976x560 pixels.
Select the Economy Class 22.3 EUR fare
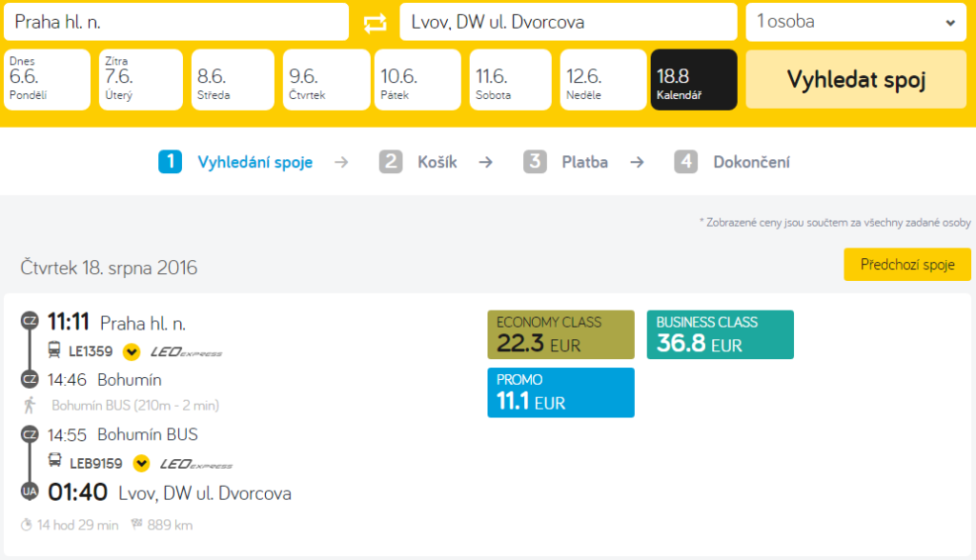tap(560, 334)
